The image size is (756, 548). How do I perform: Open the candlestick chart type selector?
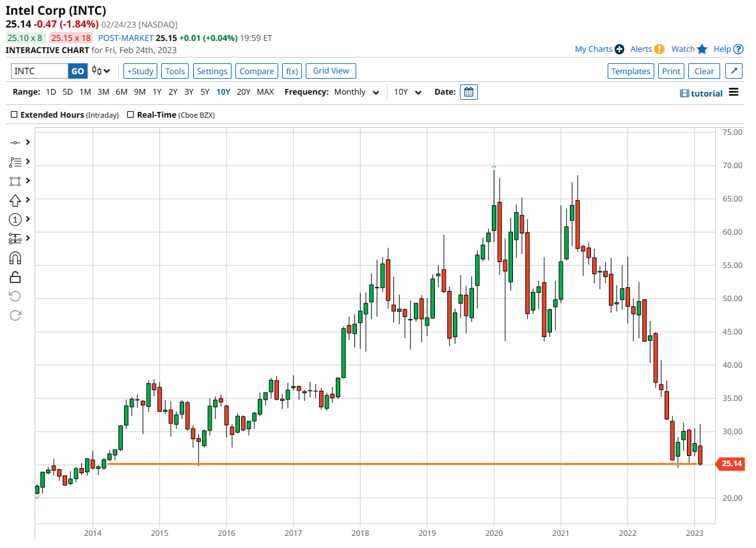(x=101, y=71)
